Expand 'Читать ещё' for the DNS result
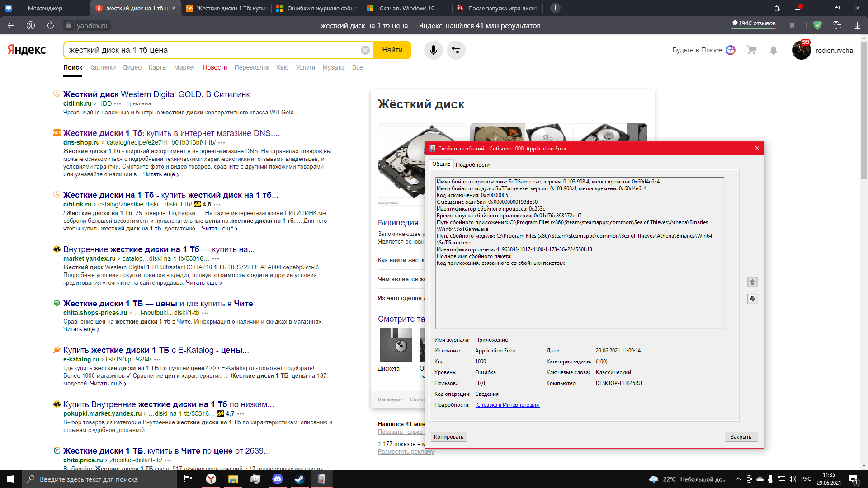The width and height of the screenshot is (868, 488). [x=161, y=174]
